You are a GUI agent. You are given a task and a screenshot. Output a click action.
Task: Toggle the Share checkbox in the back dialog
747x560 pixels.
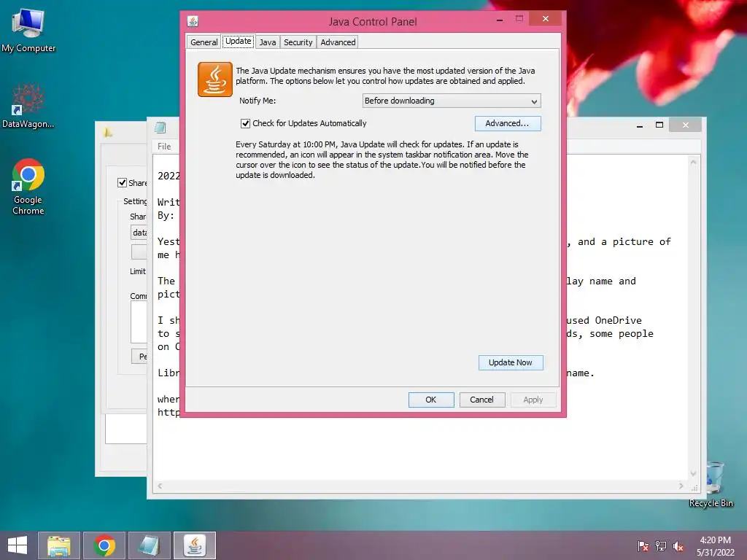point(122,183)
